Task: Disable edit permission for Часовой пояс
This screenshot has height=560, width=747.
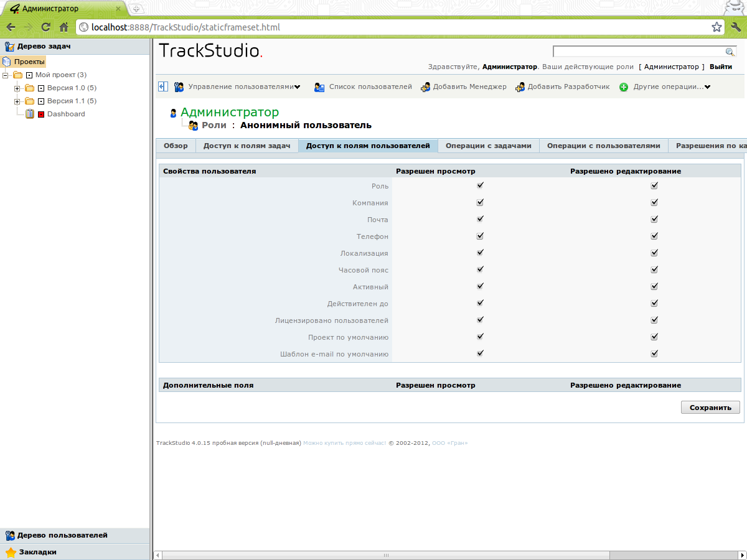Action: pyautogui.click(x=654, y=269)
